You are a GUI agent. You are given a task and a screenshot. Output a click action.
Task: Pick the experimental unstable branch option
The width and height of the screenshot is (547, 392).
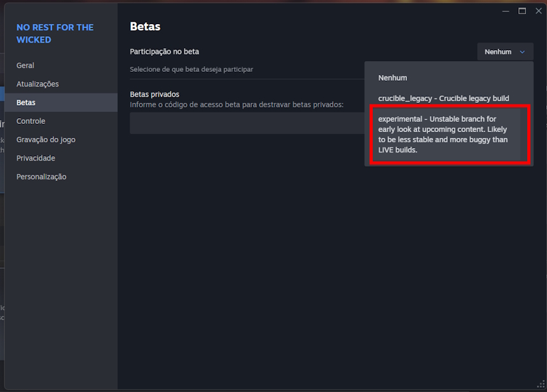click(443, 134)
